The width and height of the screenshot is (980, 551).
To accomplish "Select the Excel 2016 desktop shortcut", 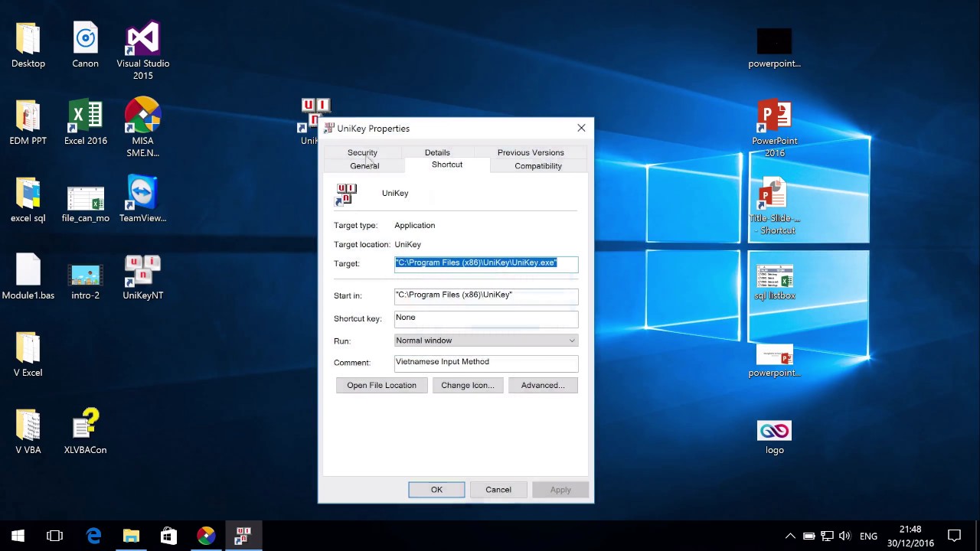I will tap(86, 123).
